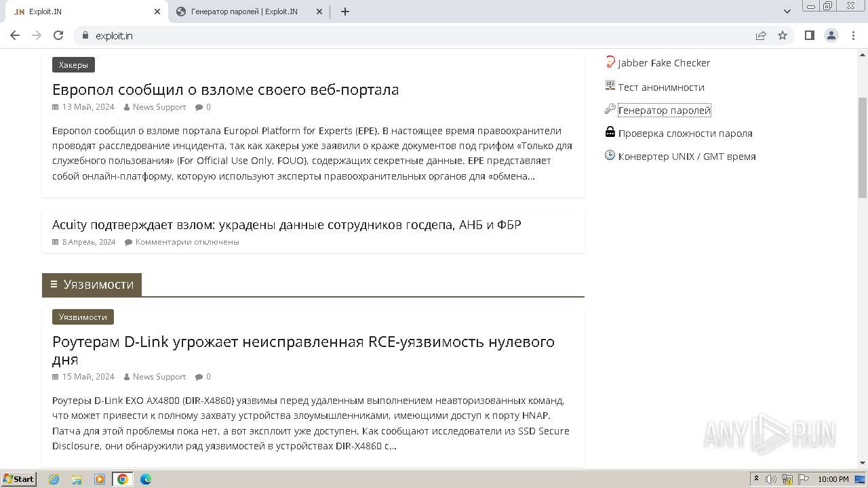
Task: Open the Европол сообщил о взломе article
Action: tap(225, 89)
